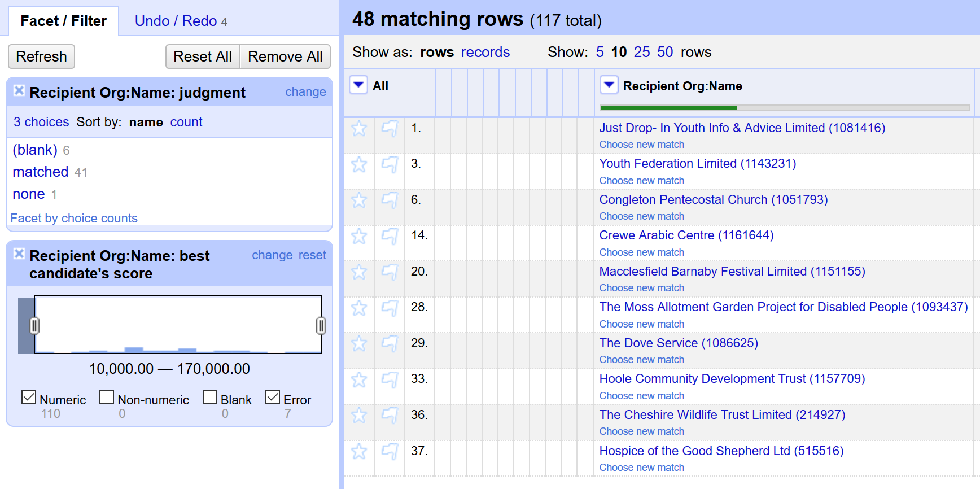Choose new match for Hospice of Good Shepherd
This screenshot has height=489, width=980.
[x=642, y=468]
